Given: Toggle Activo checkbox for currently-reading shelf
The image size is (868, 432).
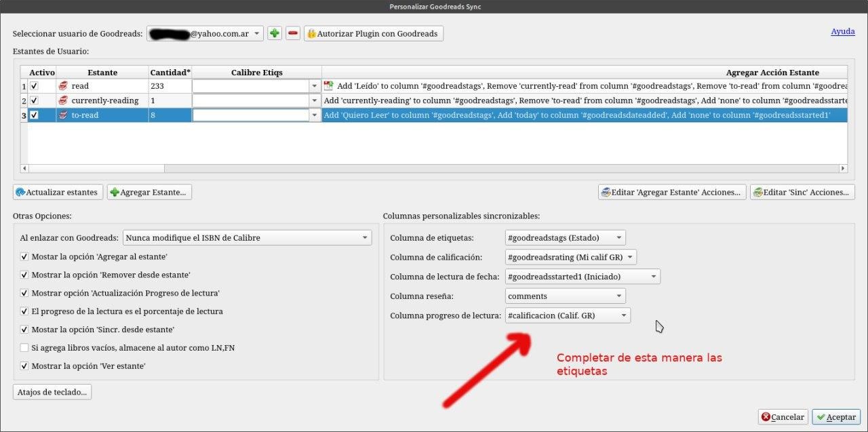Looking at the screenshot, I should tap(34, 100).
